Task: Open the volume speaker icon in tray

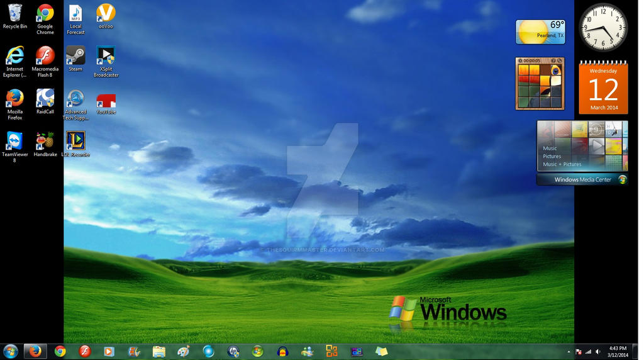Action: pos(598,352)
